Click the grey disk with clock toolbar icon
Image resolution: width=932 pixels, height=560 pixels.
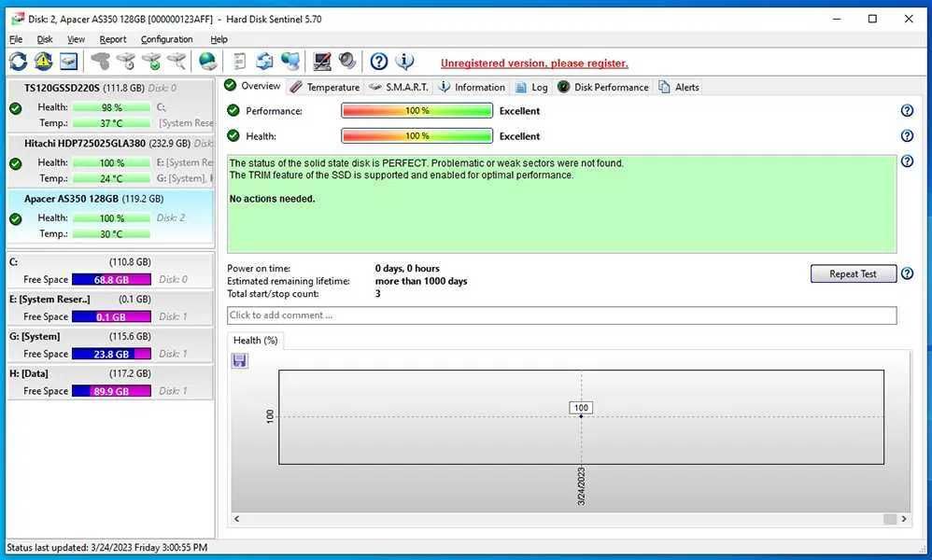(x=126, y=62)
